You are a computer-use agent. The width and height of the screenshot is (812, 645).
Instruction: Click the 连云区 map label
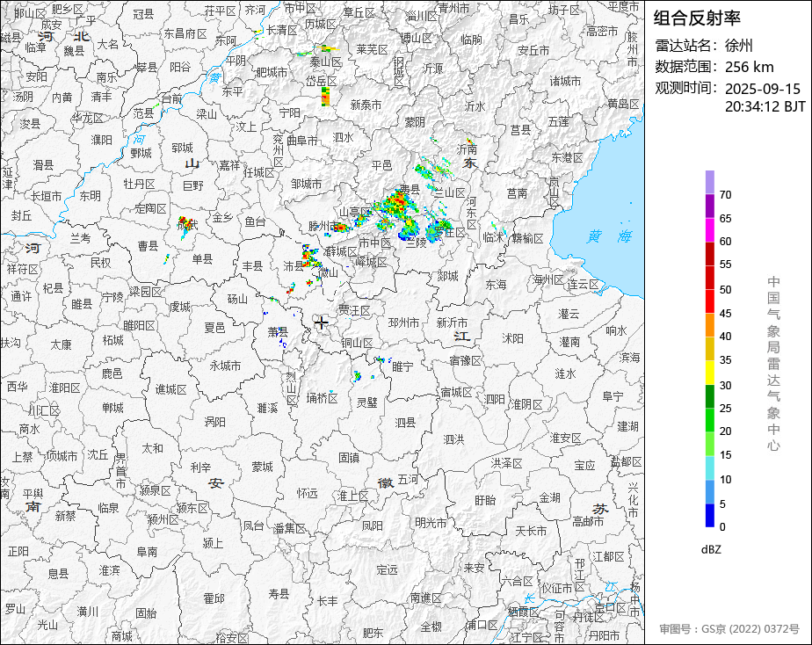tap(584, 284)
